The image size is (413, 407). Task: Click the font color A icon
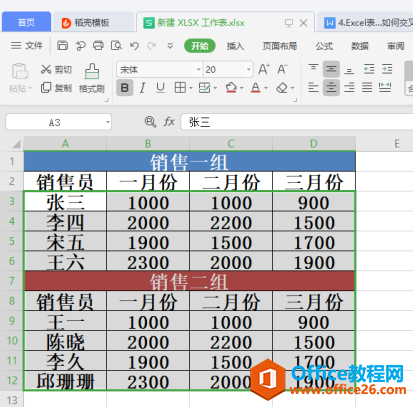[x=256, y=88]
